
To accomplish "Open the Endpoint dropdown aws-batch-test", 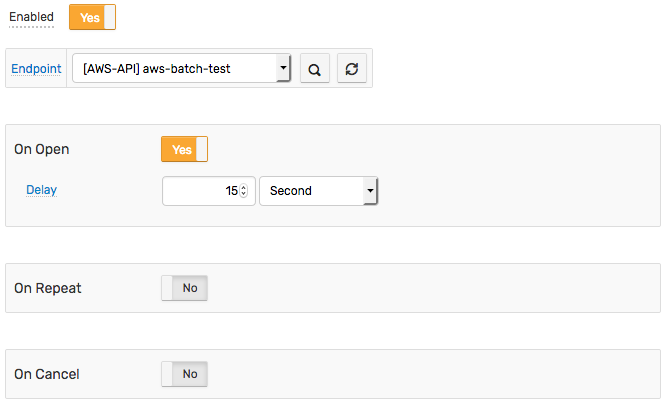I will (x=181, y=68).
